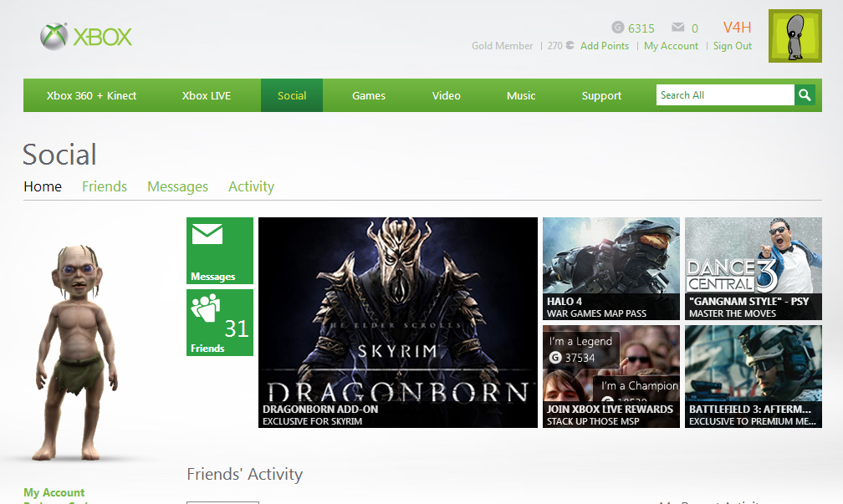Click the Search All input field
843x504 pixels.
coord(725,95)
